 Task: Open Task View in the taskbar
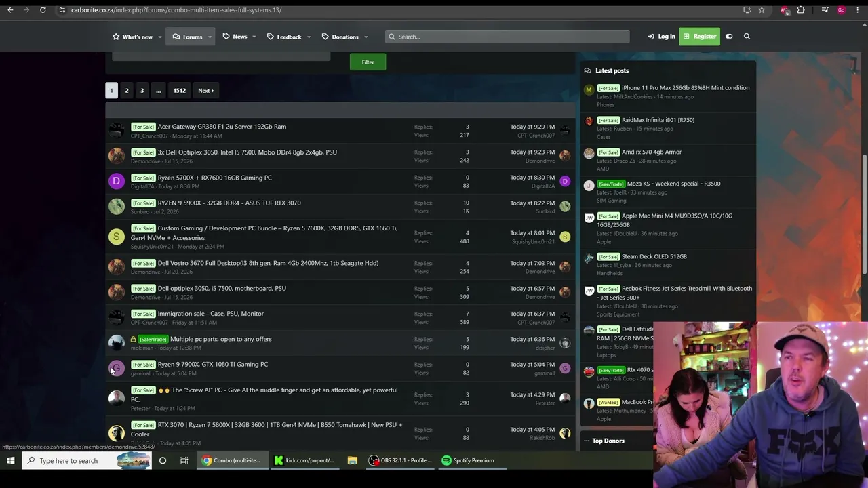tap(184, 461)
